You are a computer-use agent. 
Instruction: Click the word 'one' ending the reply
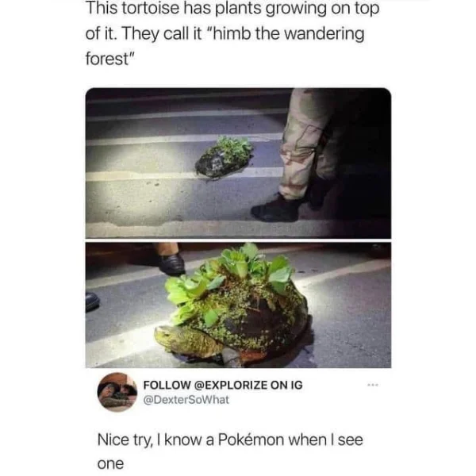tap(110, 464)
